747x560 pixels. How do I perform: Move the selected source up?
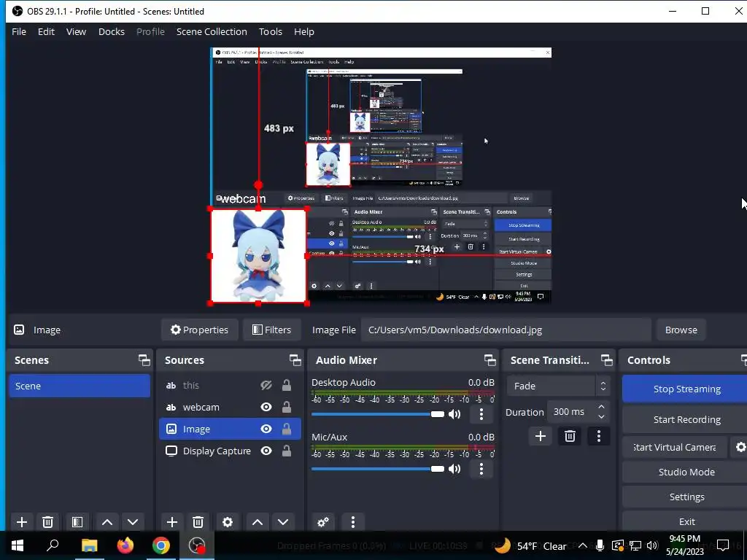coord(258,522)
